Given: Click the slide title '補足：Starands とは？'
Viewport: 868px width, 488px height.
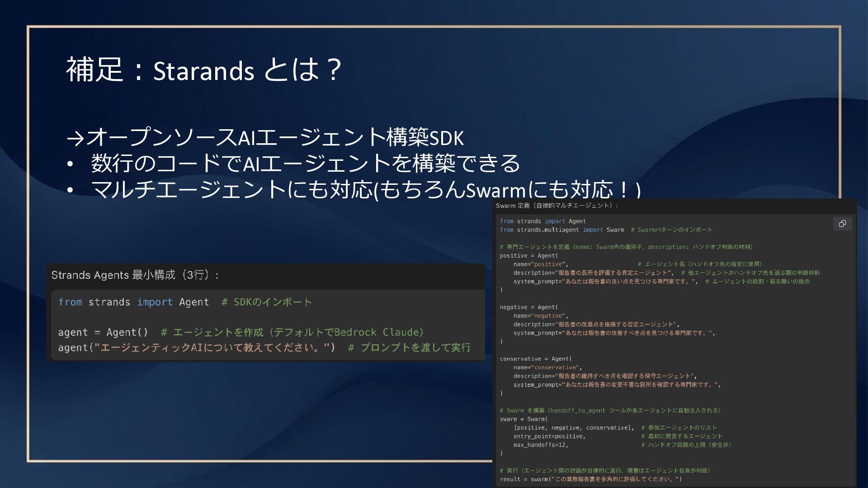Looking at the screenshot, I should click(x=203, y=70).
